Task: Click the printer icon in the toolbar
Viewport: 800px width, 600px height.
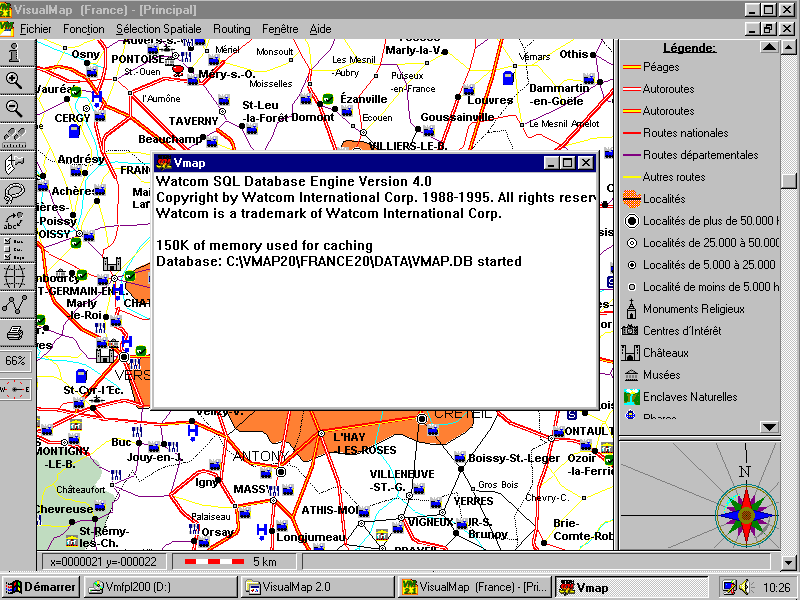Action: point(15,333)
